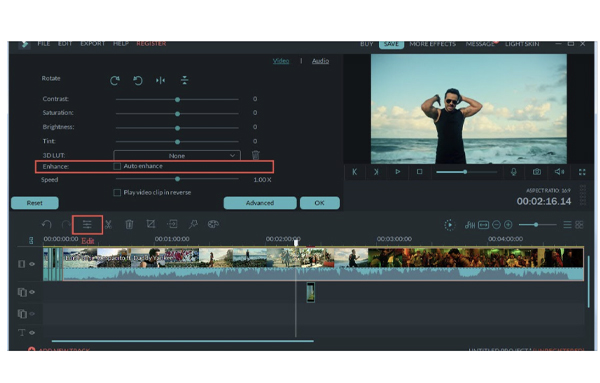Toggle visibility of the text track
Image resolution: width=600 pixels, height=383 pixels.
pyautogui.click(x=32, y=333)
